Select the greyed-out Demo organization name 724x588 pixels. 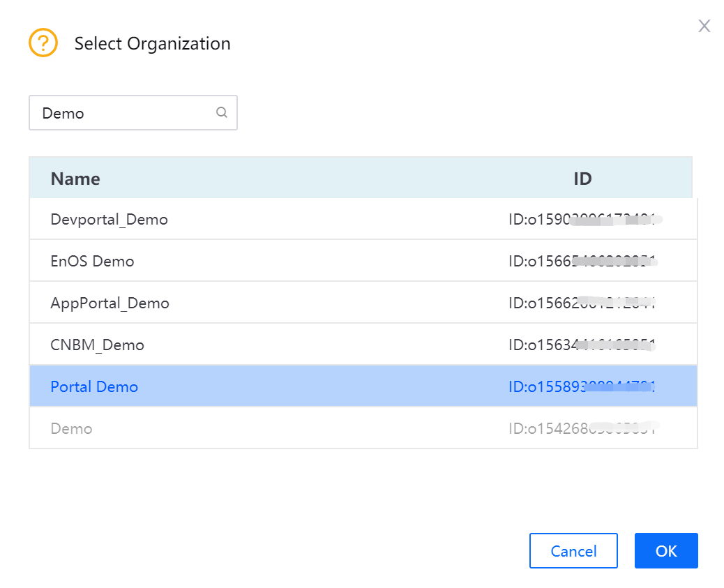click(x=72, y=429)
